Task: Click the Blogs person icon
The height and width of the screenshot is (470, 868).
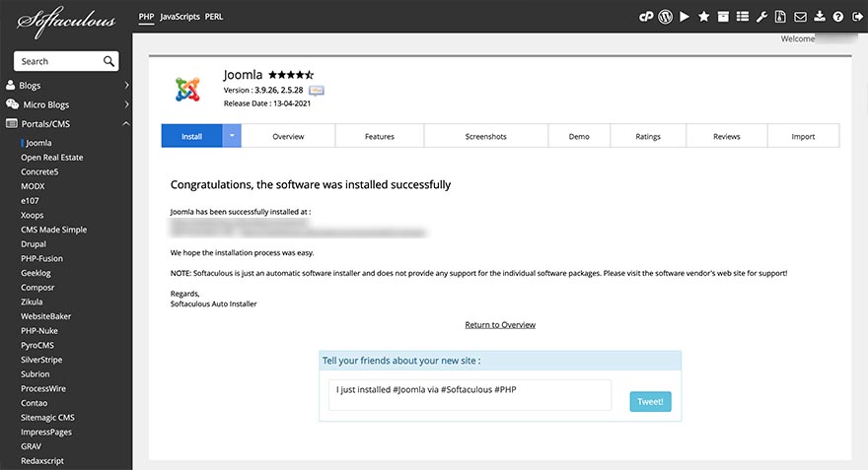Action: [10, 85]
